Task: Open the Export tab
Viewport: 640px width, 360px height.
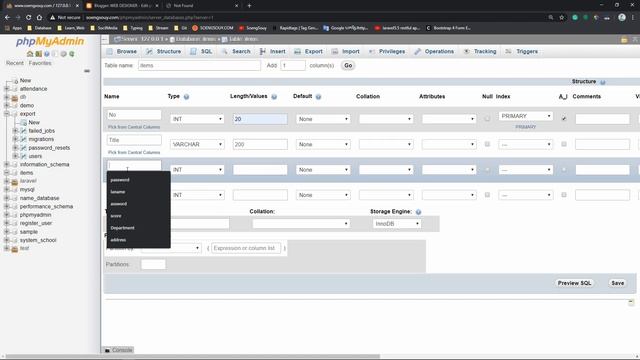Action: 309,51
